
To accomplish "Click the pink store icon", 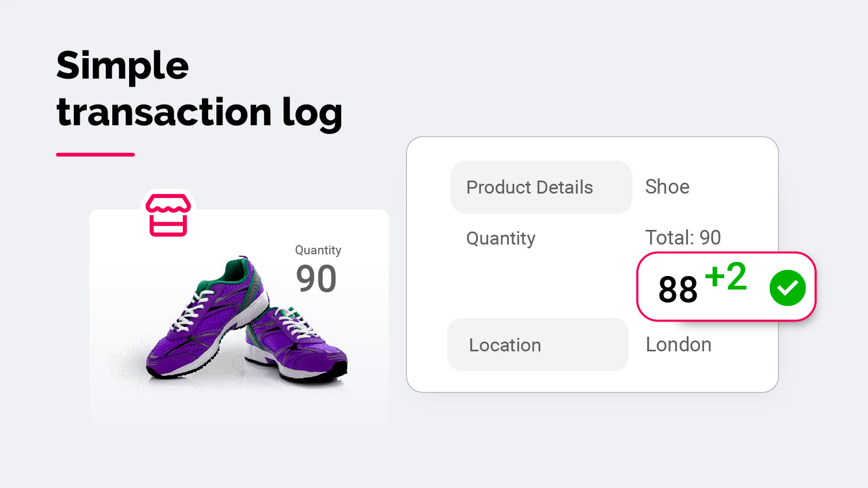I will click(168, 215).
